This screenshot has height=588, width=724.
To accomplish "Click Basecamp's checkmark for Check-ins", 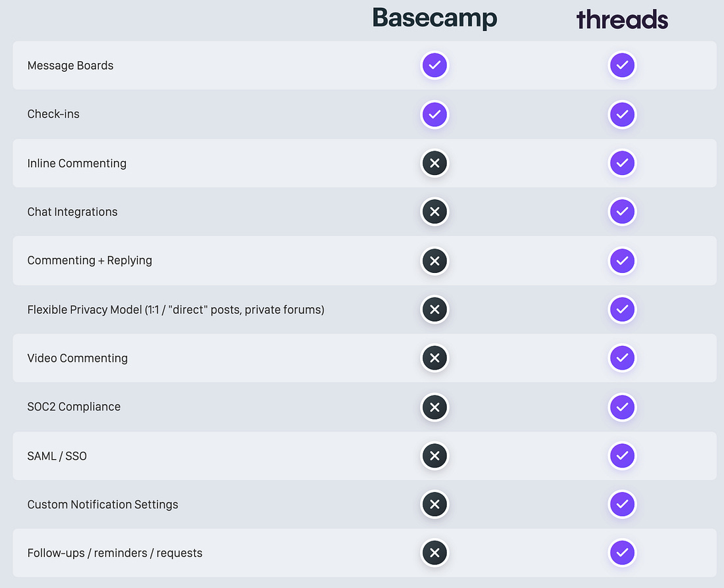I will (434, 114).
